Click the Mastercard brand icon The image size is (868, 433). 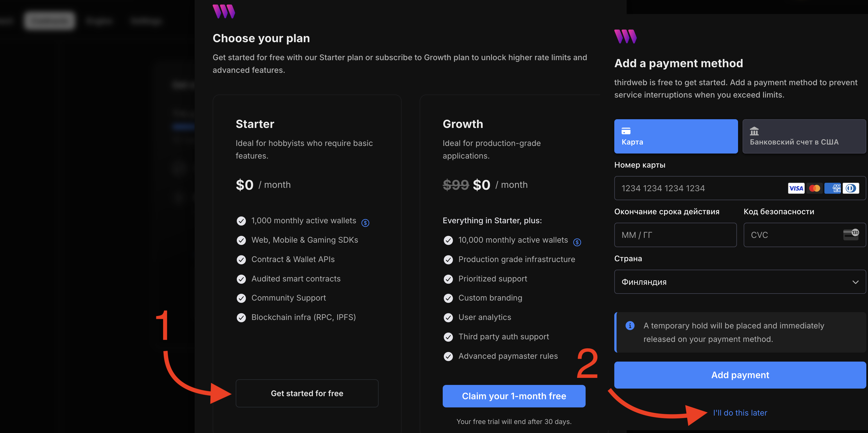click(x=815, y=188)
